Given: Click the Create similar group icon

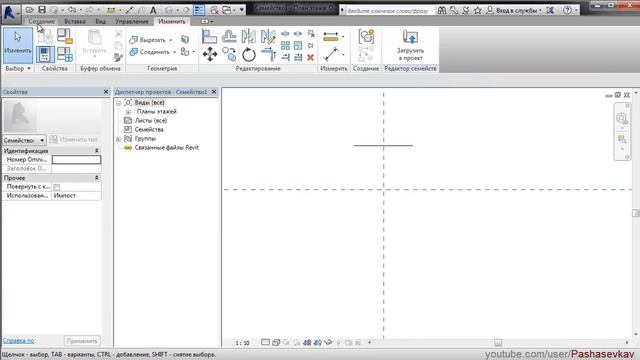Looking at the screenshot, I should point(366,37).
